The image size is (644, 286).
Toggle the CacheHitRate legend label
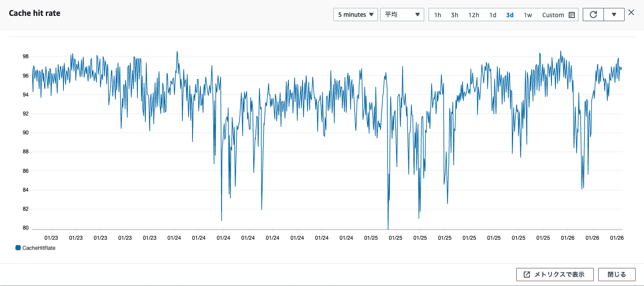(39, 248)
